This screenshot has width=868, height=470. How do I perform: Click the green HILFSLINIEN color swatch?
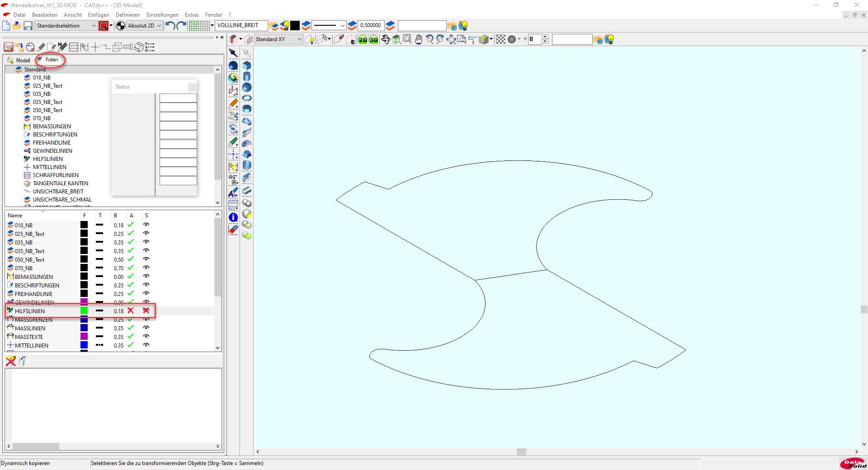pos(84,311)
